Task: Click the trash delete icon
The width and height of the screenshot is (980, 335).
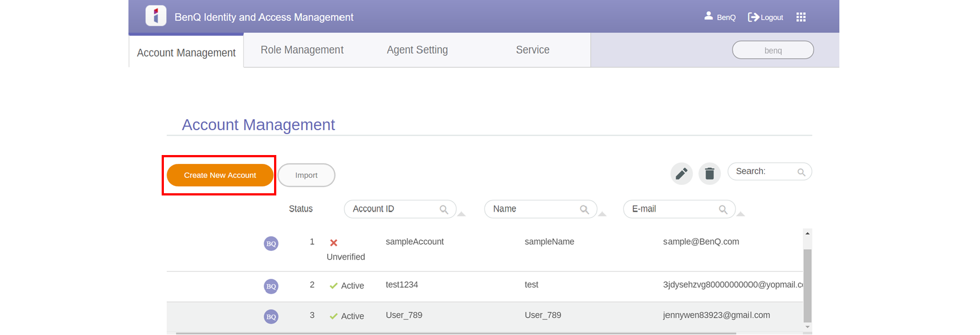Action: point(709,174)
